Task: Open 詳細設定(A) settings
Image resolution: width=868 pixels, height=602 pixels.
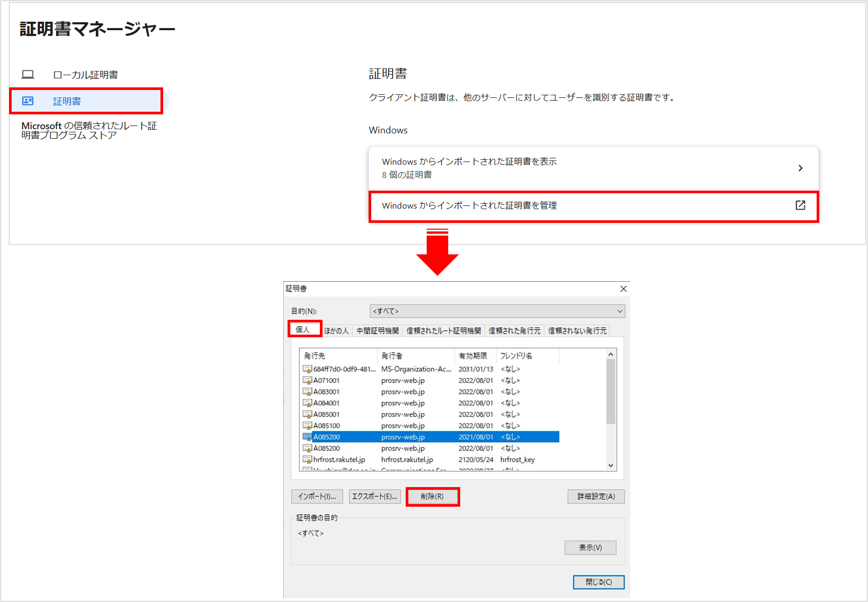Action: pos(596,497)
